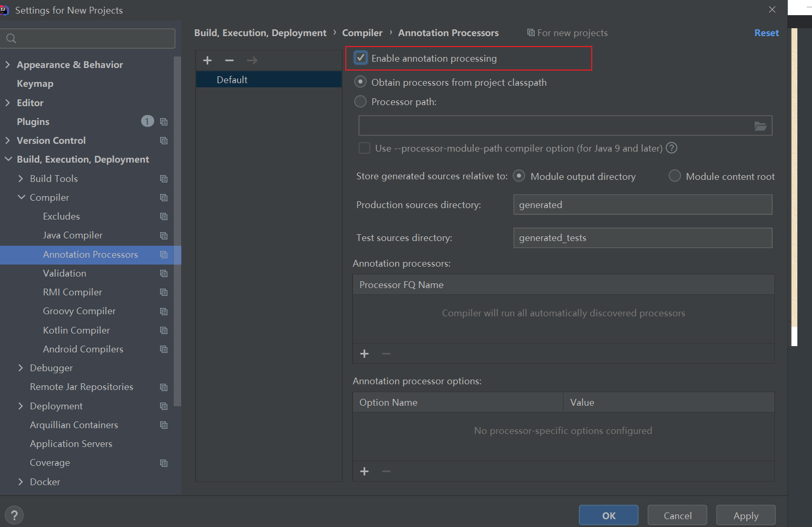The width and height of the screenshot is (812, 527).
Task: Click Plugins update count badge
Action: (148, 121)
